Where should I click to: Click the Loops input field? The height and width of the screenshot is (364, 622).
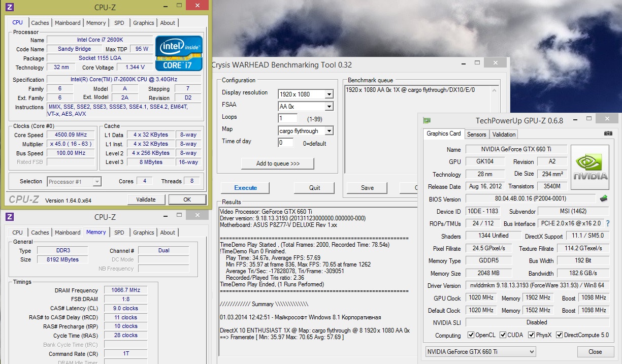pyautogui.click(x=287, y=118)
